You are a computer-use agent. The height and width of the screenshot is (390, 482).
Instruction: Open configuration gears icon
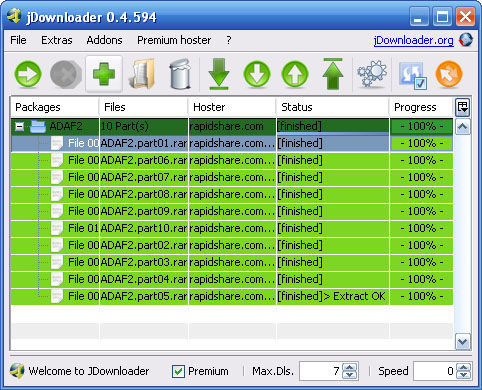[x=372, y=74]
